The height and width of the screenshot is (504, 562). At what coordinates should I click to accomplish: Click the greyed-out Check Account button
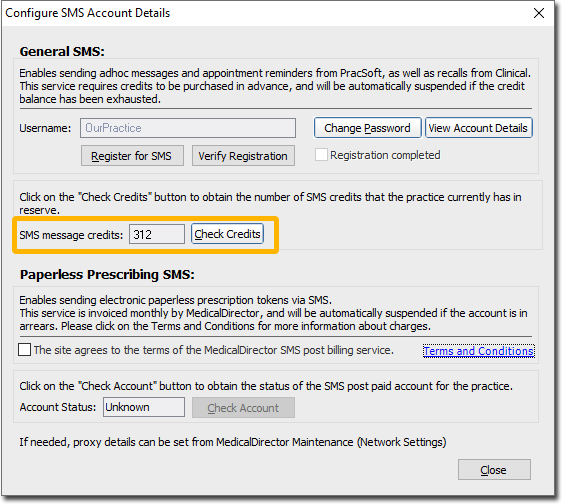(x=243, y=408)
